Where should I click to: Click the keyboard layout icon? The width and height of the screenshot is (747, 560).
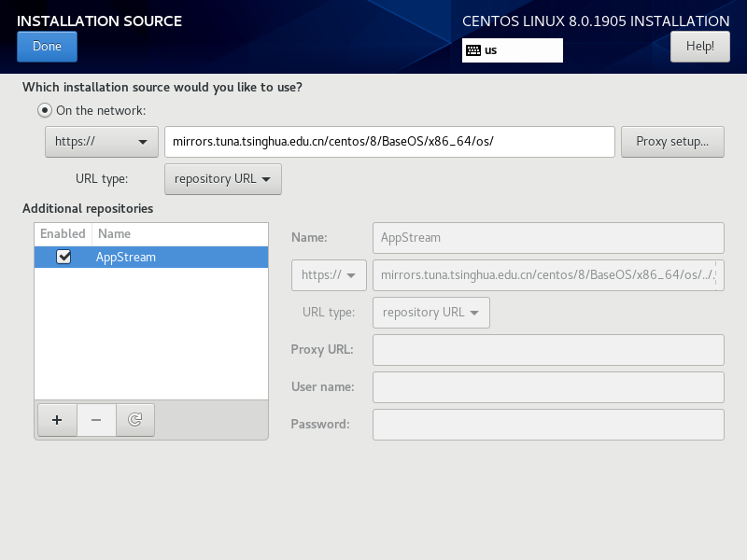point(473,50)
